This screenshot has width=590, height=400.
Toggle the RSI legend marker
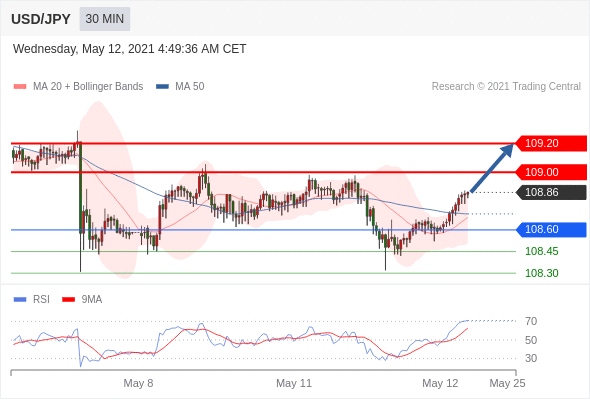point(20,300)
